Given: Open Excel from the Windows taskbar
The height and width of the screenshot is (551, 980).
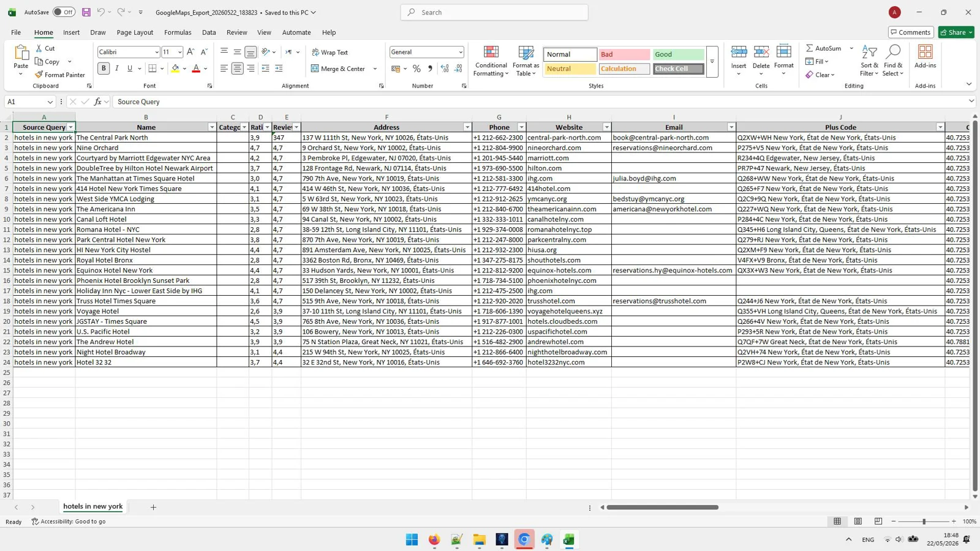Looking at the screenshot, I should (x=569, y=539).
